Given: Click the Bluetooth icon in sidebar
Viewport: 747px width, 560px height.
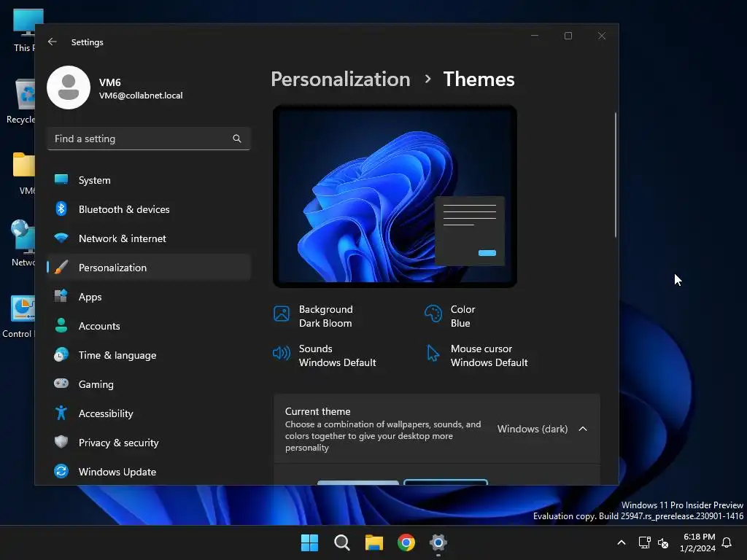Looking at the screenshot, I should pyautogui.click(x=61, y=209).
